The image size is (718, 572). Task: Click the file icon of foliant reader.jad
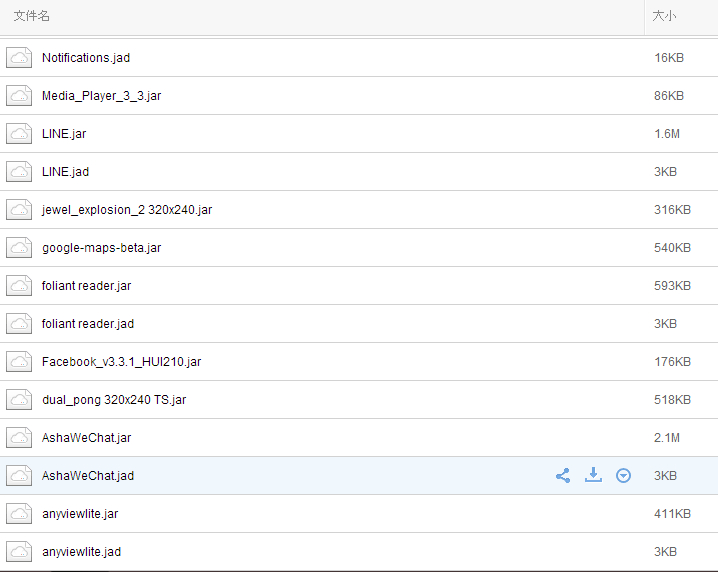[19, 324]
